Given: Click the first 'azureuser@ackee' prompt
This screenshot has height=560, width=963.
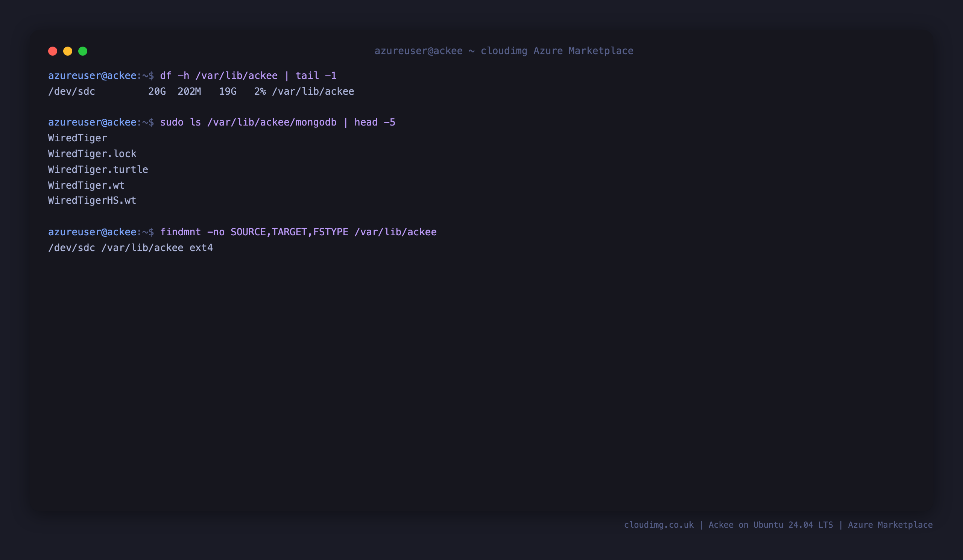Looking at the screenshot, I should [92, 76].
